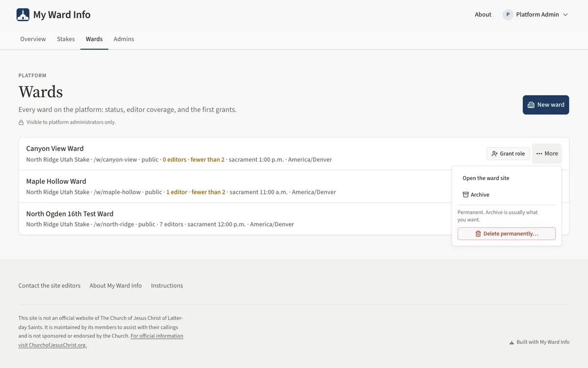This screenshot has height=368, width=588.
Task: Follow the ChurchofJesusChrist.org official information link
Action: pyautogui.click(x=101, y=341)
